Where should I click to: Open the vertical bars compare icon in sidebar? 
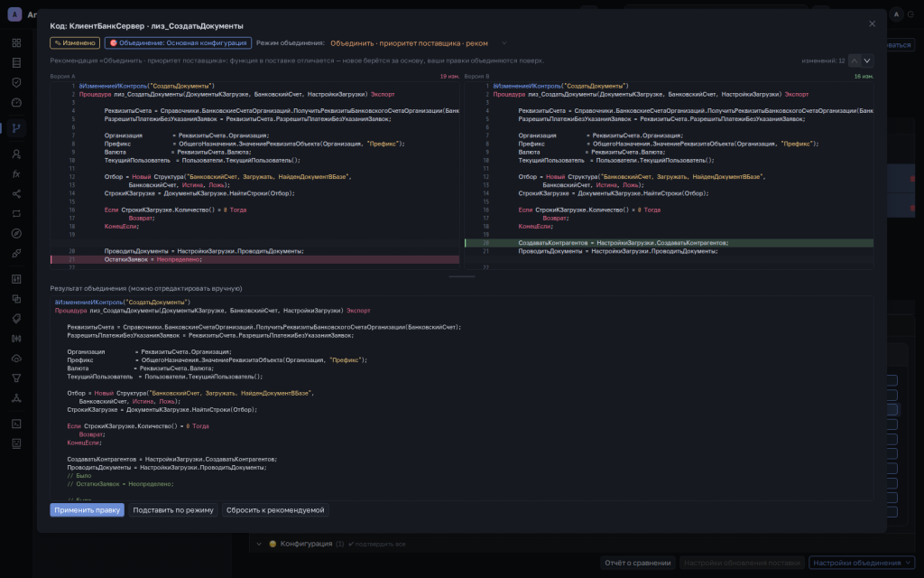pos(16,339)
